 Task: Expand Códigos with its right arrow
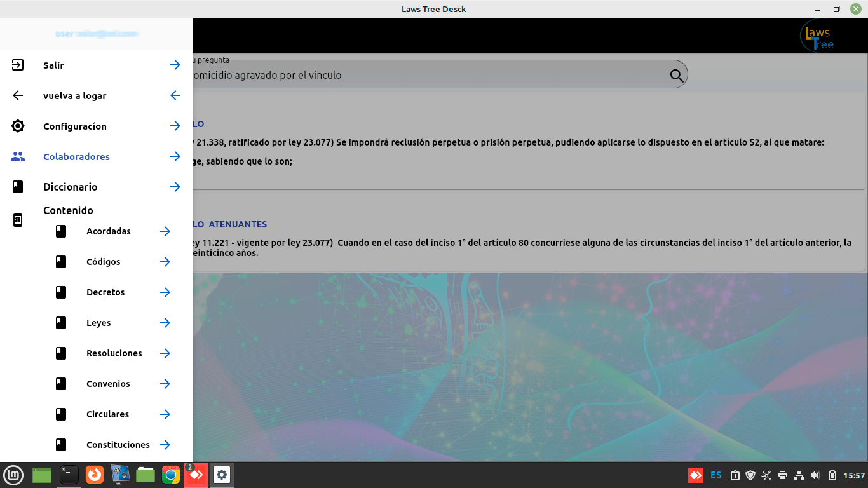click(165, 262)
